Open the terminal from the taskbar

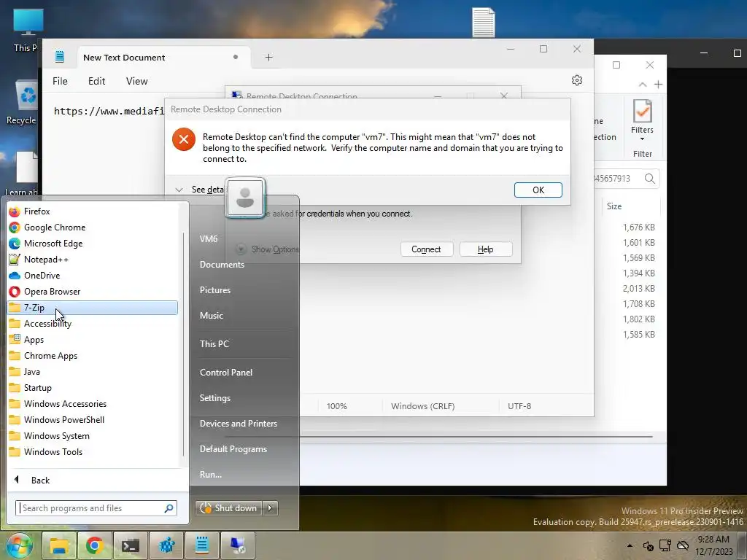pyautogui.click(x=130, y=545)
